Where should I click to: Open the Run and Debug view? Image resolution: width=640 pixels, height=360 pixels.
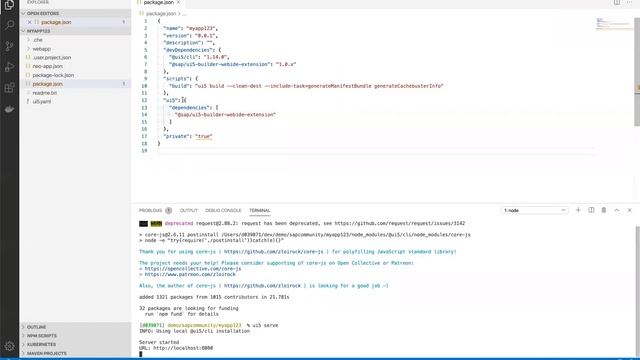pyautogui.click(x=9, y=67)
